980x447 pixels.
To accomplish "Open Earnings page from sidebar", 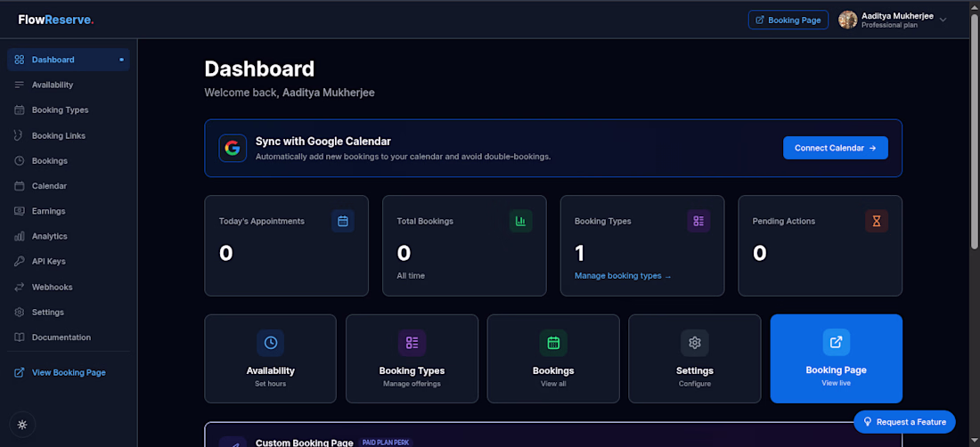I will [x=69, y=211].
